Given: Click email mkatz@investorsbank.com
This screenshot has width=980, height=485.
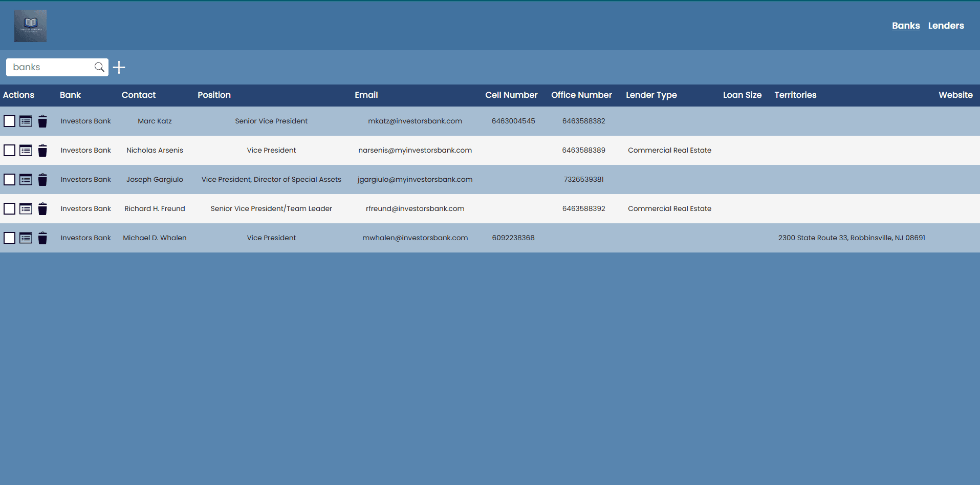Looking at the screenshot, I should click(415, 121).
